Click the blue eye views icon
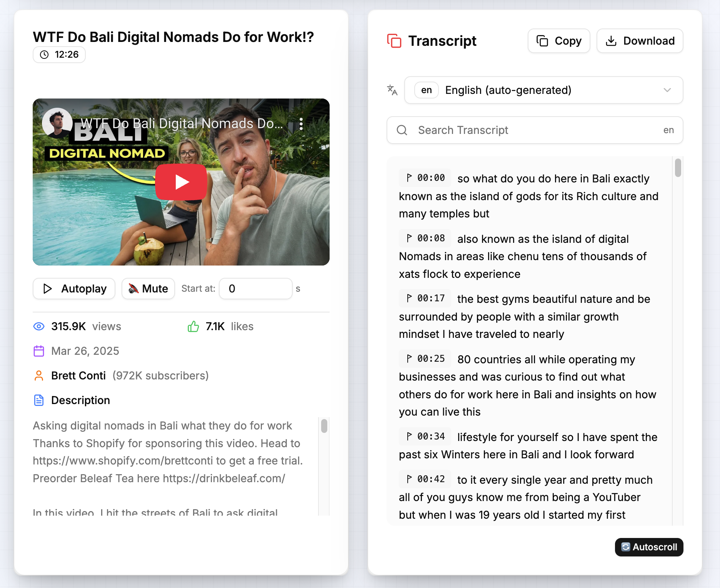Viewport: 720px width, 588px height. [x=39, y=327]
